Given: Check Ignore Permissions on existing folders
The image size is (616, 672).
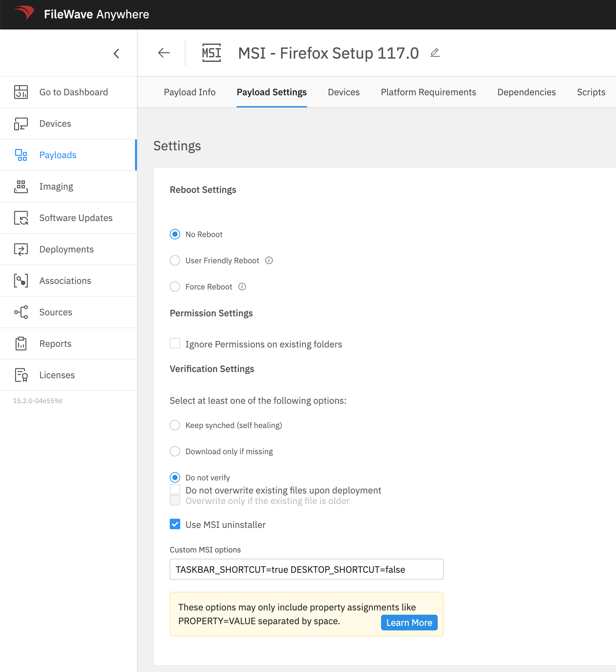Looking at the screenshot, I should (x=175, y=343).
